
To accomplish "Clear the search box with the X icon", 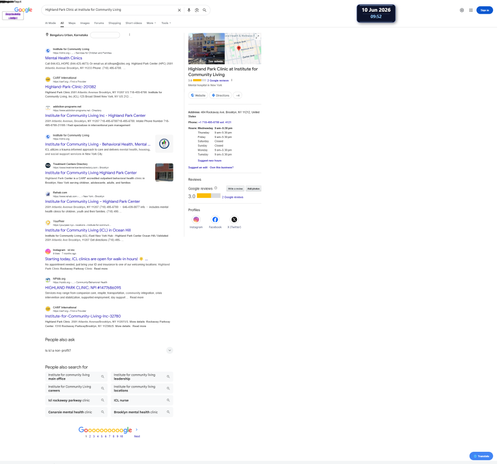I will point(179,10).
